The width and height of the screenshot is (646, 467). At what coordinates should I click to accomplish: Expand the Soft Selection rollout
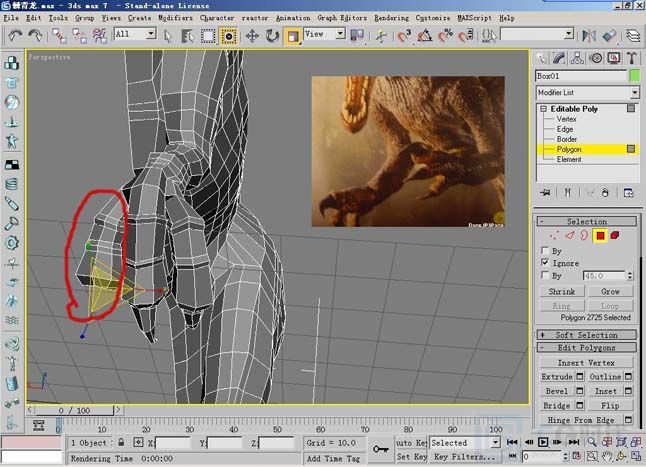point(587,335)
